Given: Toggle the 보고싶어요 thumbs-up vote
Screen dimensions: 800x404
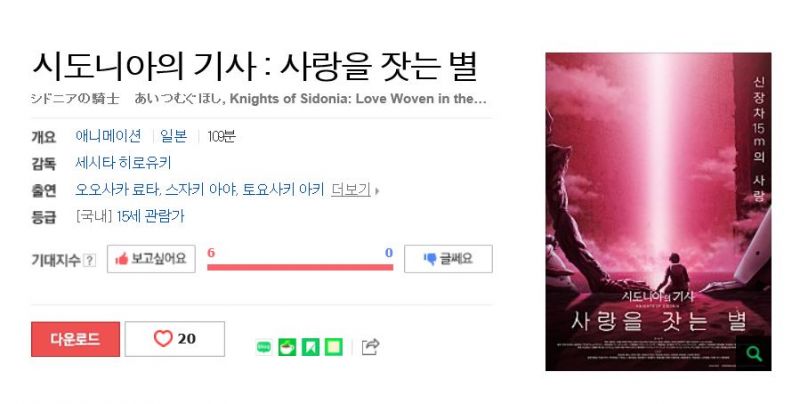Looking at the screenshot, I should click(x=151, y=259).
